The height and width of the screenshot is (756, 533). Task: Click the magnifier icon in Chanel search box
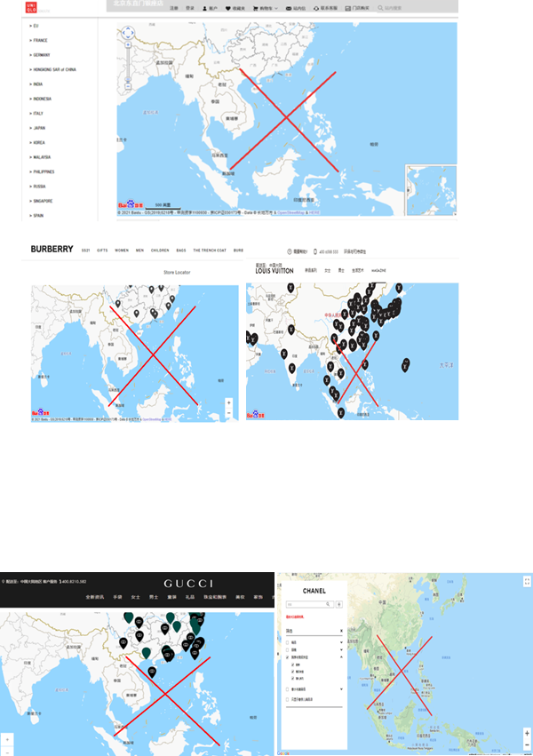pos(328,604)
